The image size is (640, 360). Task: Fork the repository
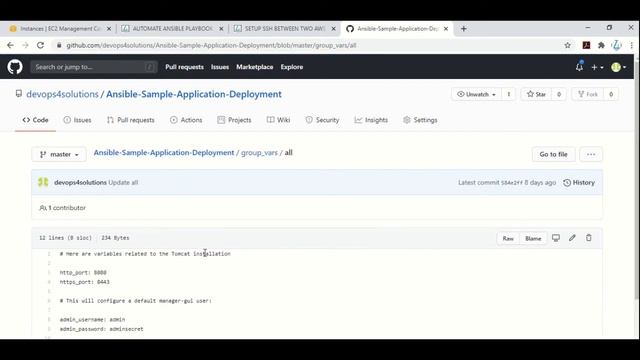click(588, 94)
